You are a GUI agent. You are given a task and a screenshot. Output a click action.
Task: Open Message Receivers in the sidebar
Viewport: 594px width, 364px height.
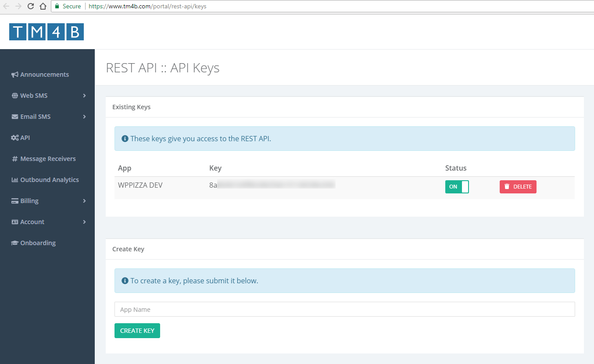tap(47, 159)
